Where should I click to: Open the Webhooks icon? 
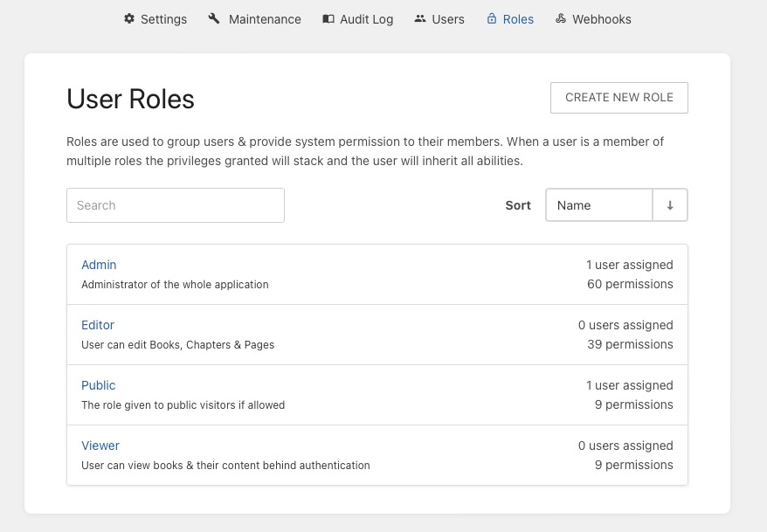[561, 18]
